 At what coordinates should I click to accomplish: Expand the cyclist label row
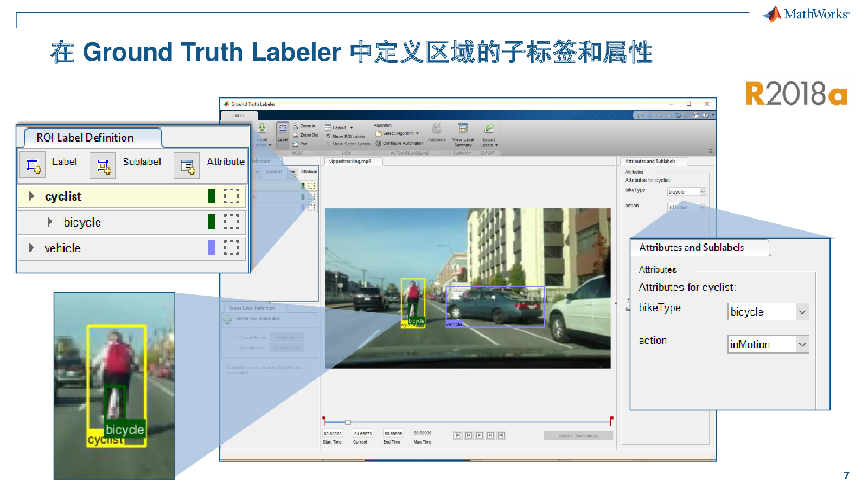31,196
